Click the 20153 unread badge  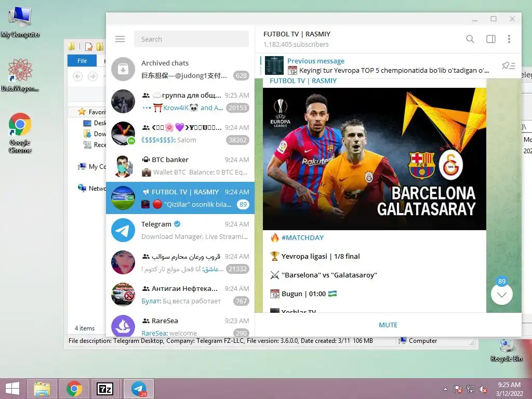[237, 108]
